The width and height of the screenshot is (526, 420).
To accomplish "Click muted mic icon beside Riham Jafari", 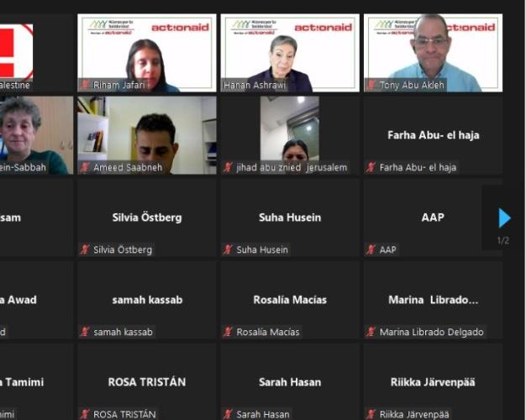I will (x=85, y=85).
